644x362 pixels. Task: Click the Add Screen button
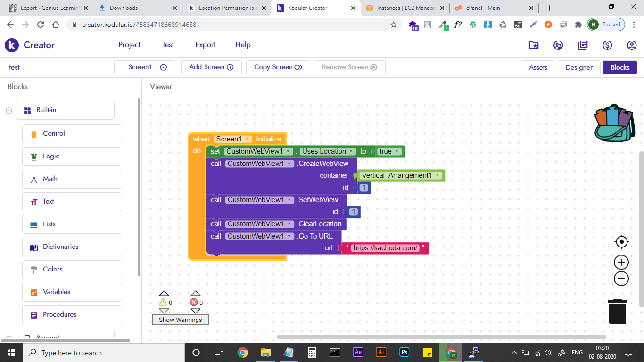211,67
